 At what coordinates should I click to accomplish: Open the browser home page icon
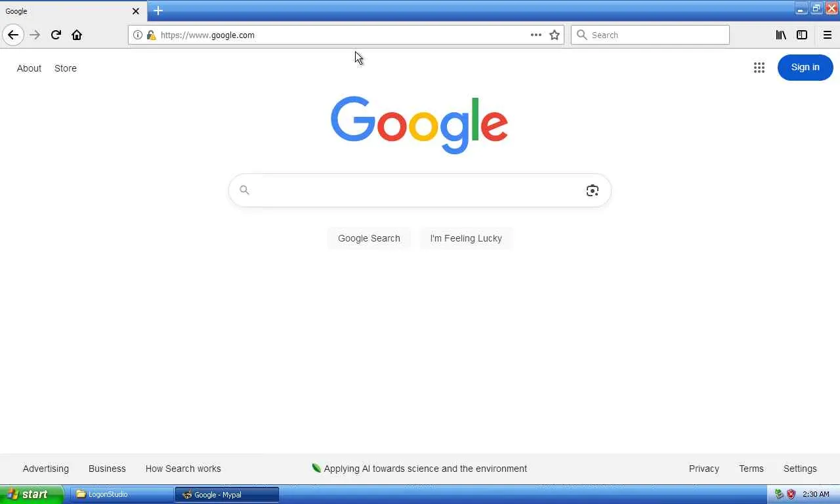(77, 35)
